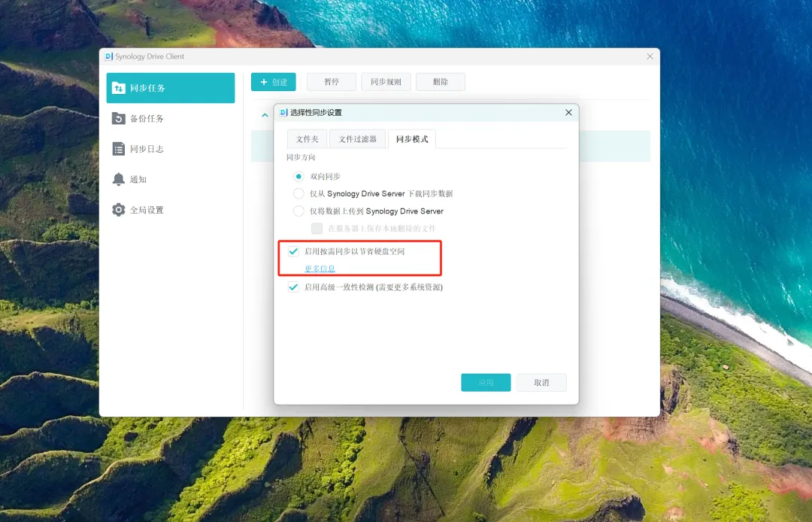The width and height of the screenshot is (812, 522).
Task: Click the 通知 bell icon
Action: click(x=119, y=179)
